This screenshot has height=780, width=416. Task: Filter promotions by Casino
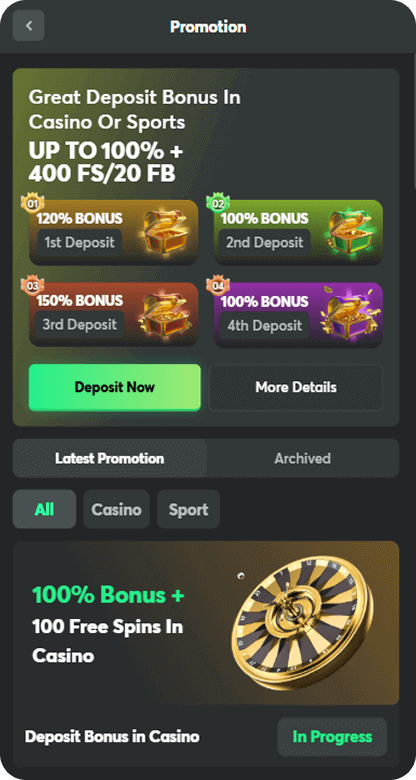tap(116, 509)
